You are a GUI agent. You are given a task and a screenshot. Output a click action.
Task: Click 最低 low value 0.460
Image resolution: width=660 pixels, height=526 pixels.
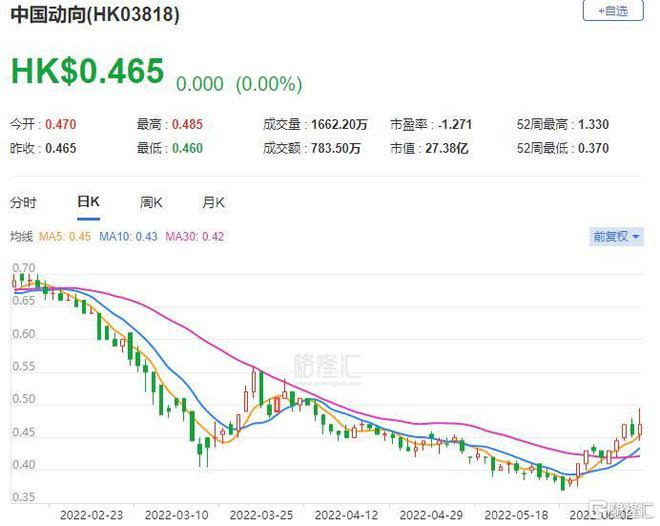(x=188, y=148)
